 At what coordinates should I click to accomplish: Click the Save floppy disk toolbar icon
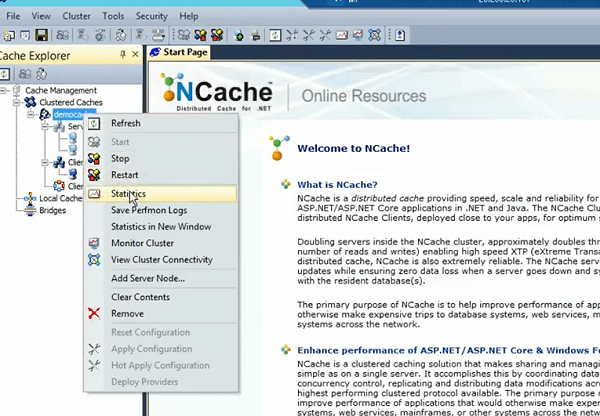click(x=41, y=35)
